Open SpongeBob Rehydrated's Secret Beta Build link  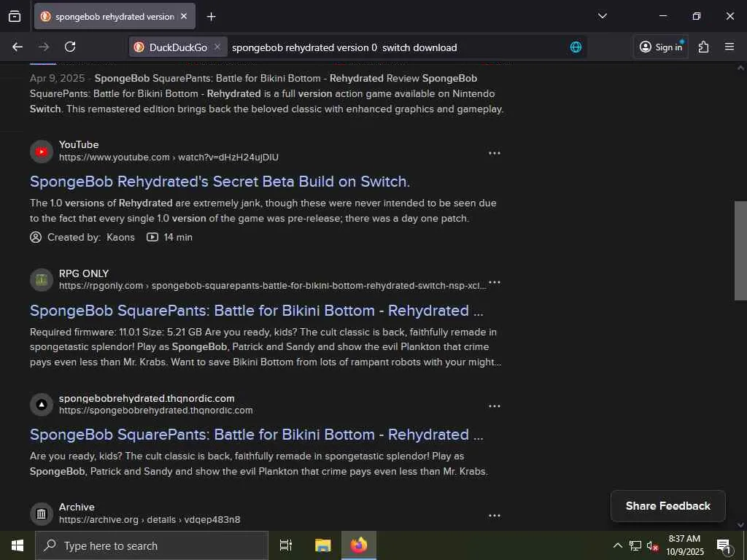(x=220, y=182)
